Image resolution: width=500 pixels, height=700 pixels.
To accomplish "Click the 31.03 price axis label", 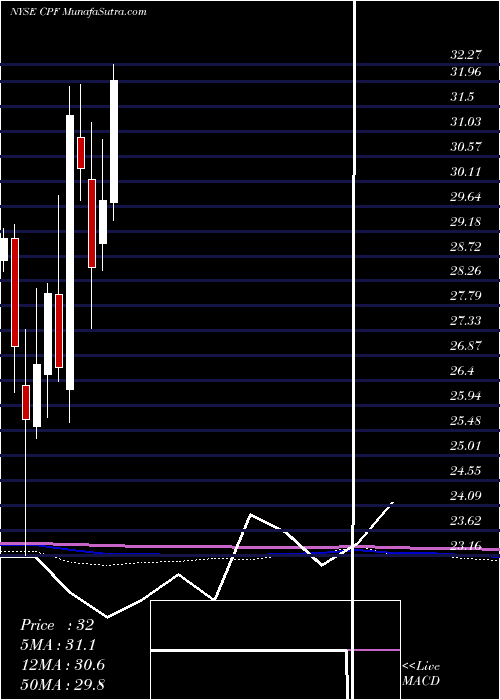I will click(466, 121).
